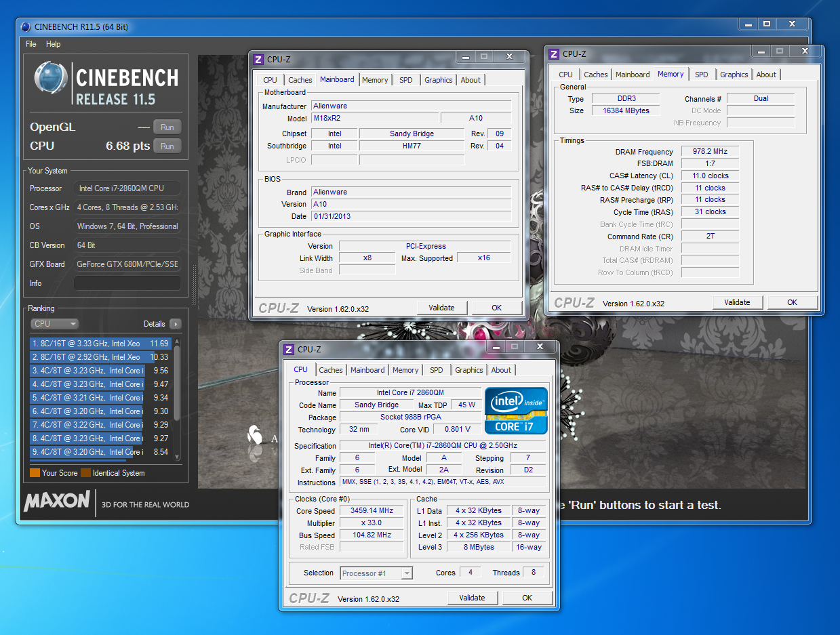Click the DRAM Frequency value 978.2 MHz

(710, 152)
